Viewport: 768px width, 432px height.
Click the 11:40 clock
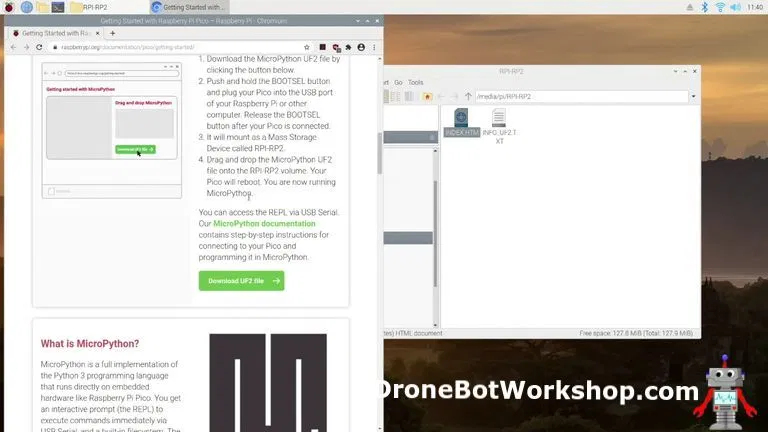755,7
